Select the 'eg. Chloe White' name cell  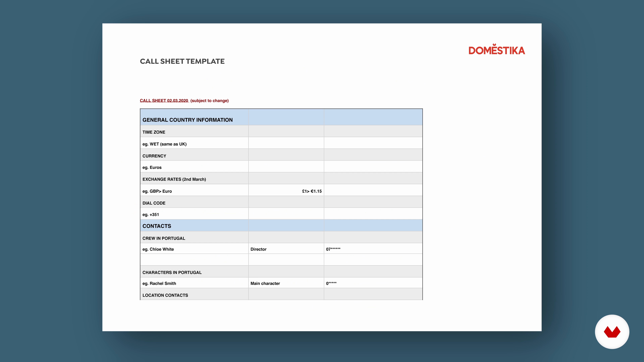[194, 249]
